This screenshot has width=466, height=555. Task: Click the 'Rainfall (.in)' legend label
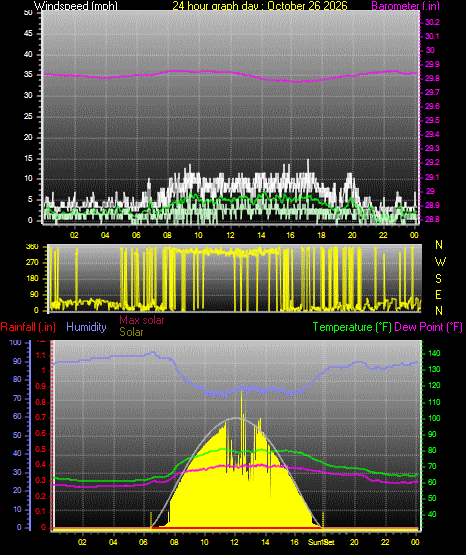(28, 327)
